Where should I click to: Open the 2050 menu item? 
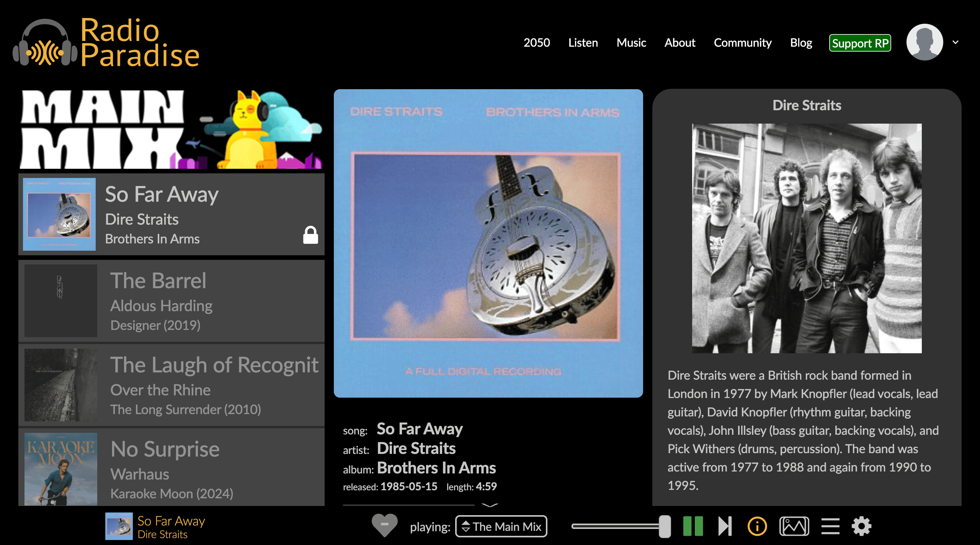coord(537,42)
